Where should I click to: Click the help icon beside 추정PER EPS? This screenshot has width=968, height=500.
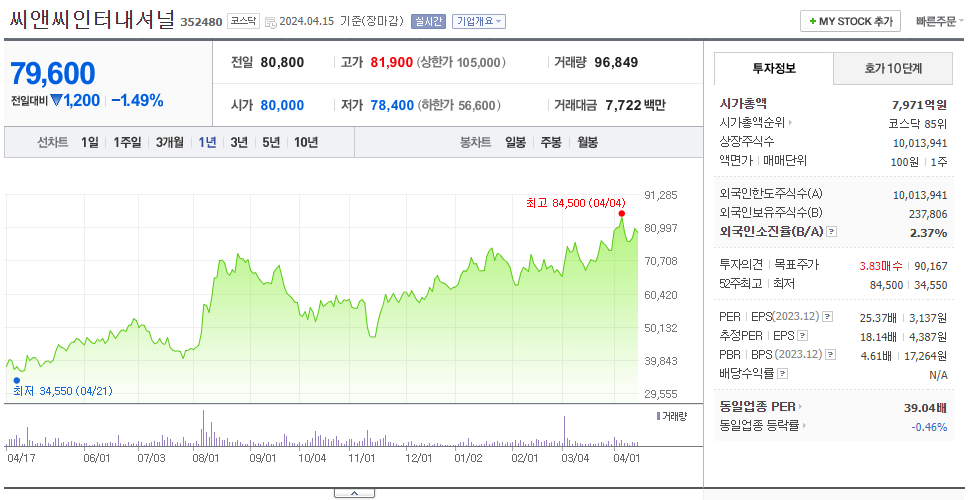803,336
